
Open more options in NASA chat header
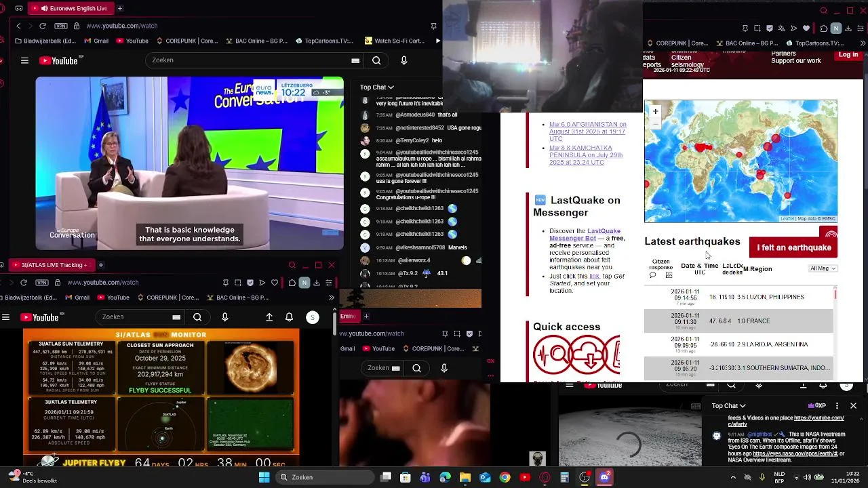(837, 405)
